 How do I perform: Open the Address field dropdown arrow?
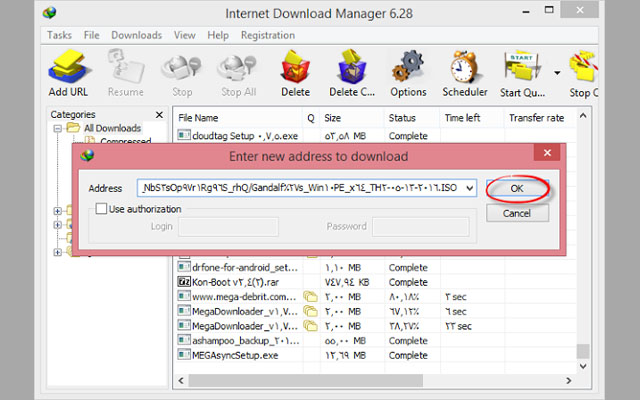470,188
